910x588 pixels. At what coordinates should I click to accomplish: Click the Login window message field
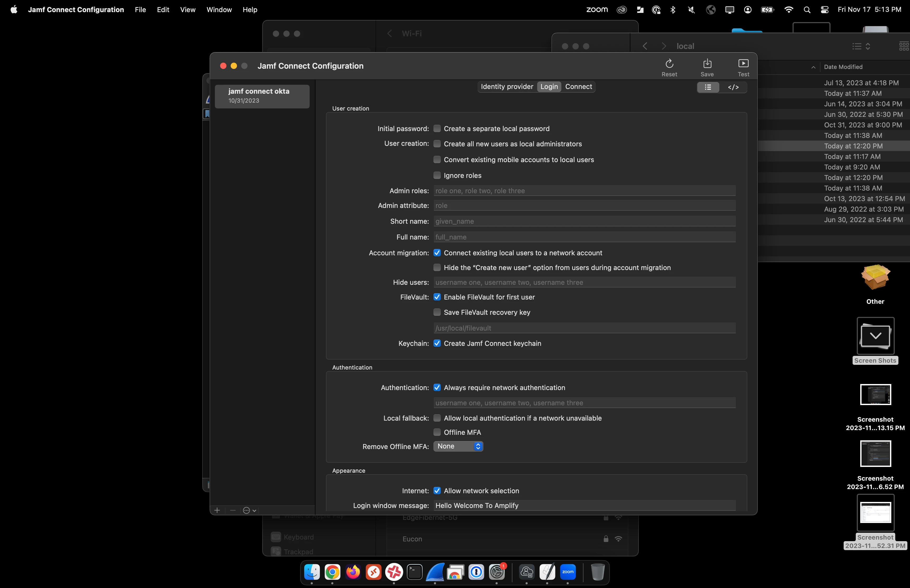pyautogui.click(x=584, y=505)
